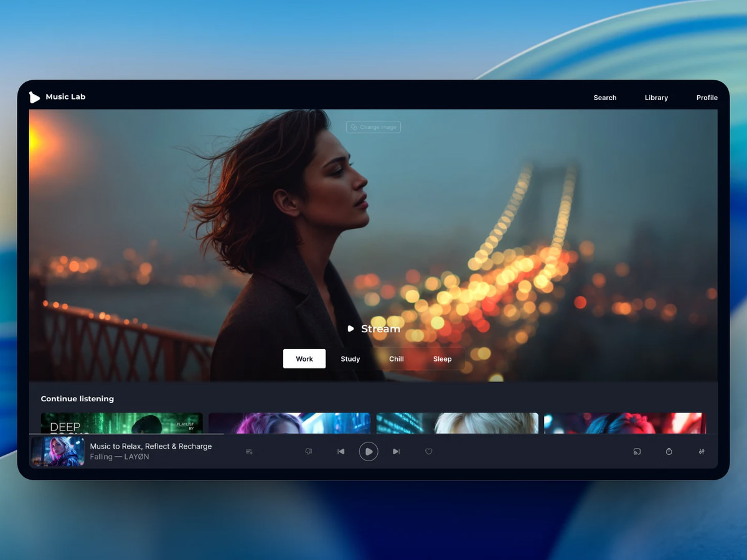Dislike the current track with thumbs-down
The image size is (747, 560).
[309, 452]
